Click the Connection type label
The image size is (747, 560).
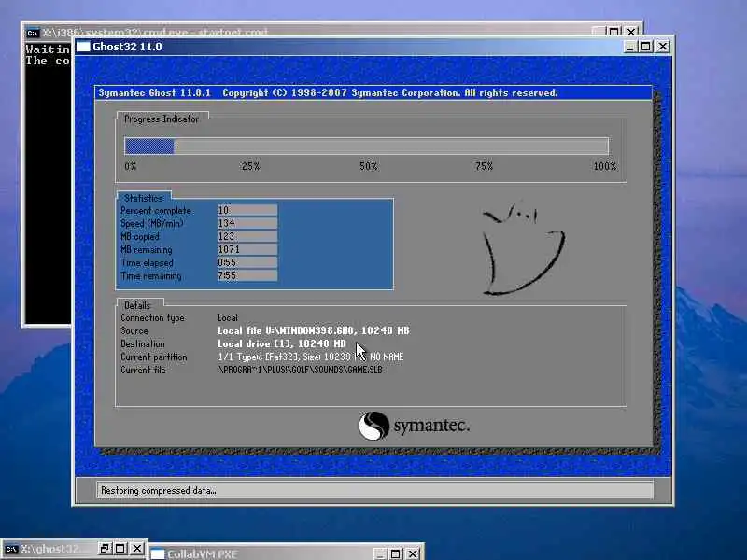click(x=152, y=318)
